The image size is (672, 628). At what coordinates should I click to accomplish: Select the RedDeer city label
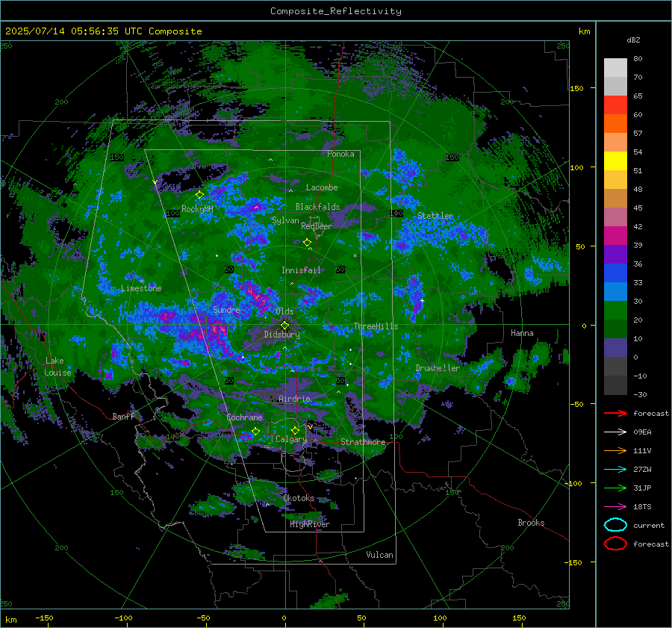tap(317, 226)
